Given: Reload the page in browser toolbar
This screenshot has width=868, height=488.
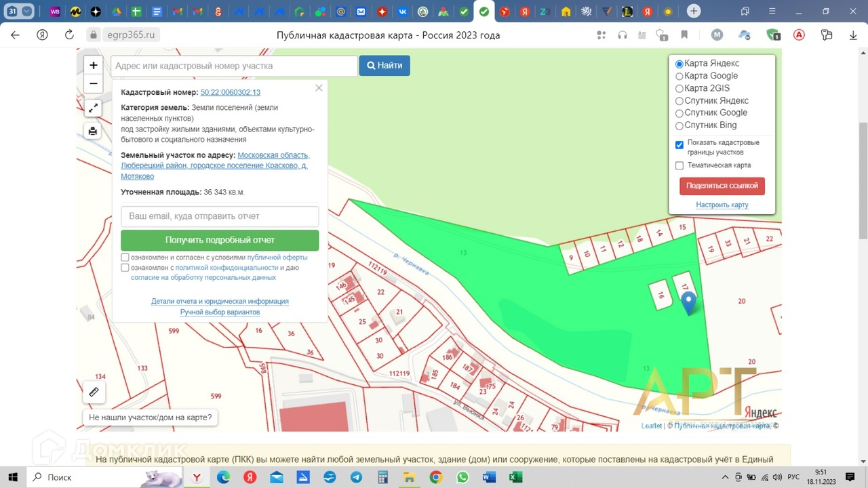Looking at the screenshot, I should (68, 35).
